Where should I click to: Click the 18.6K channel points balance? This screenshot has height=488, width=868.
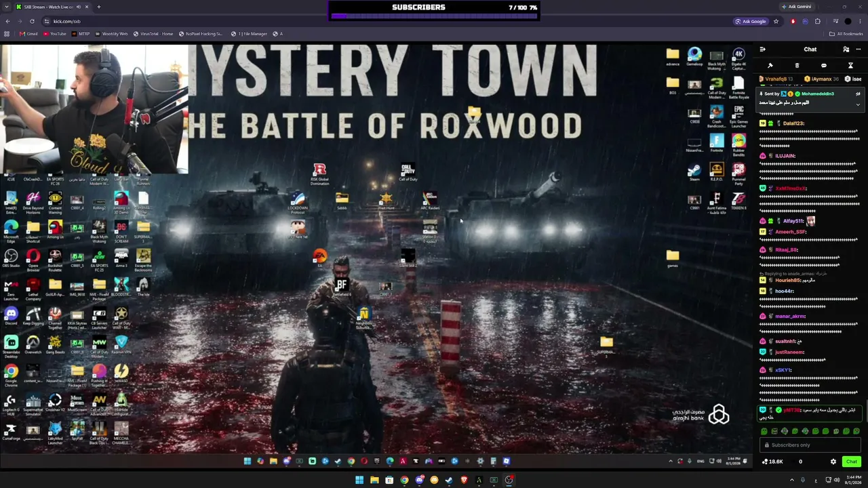tap(773, 462)
